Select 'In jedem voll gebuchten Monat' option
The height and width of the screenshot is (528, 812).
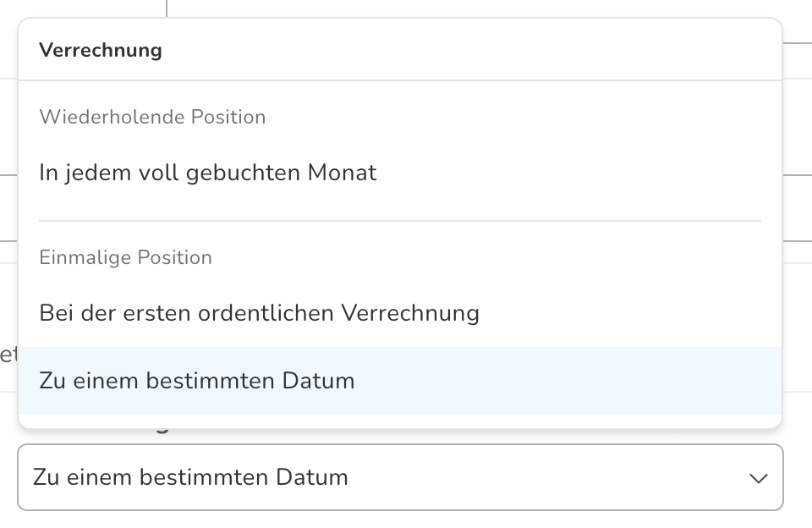[400, 173]
